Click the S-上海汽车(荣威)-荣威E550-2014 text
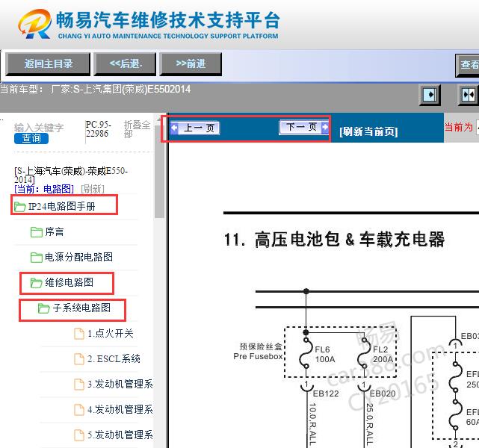The image size is (479, 448). click(x=71, y=175)
